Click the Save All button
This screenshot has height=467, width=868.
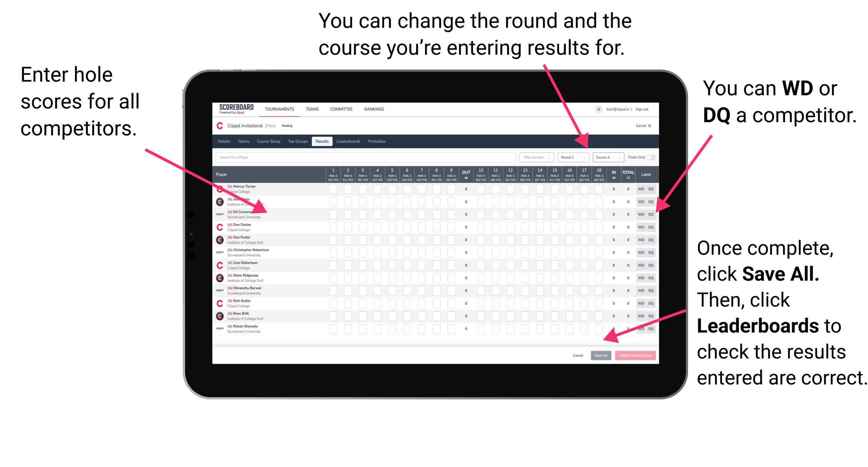coord(601,355)
